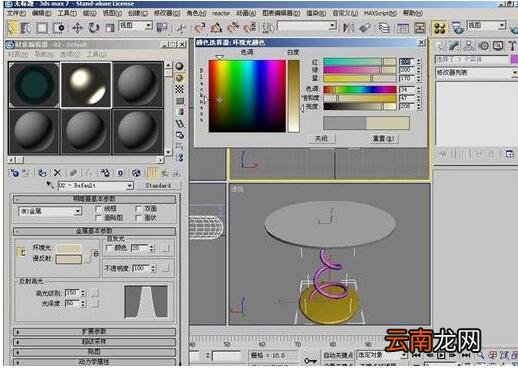
Task: Open the modifier list 修改器列表 dropdown
Action: coord(476,72)
